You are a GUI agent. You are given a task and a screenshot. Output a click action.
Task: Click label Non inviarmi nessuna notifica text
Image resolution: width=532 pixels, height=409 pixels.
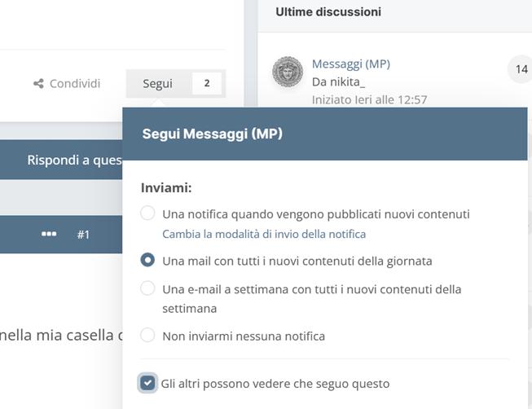[244, 336]
